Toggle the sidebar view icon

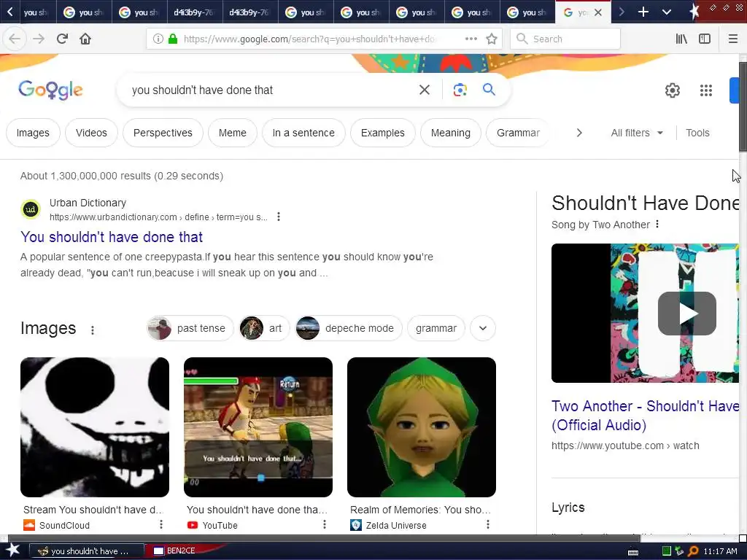point(705,39)
